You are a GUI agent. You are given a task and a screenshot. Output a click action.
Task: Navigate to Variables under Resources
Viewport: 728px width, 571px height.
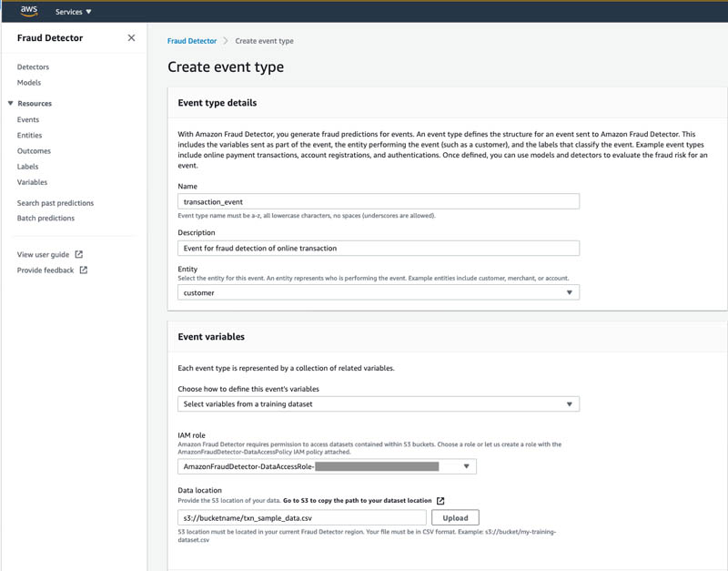tap(32, 182)
